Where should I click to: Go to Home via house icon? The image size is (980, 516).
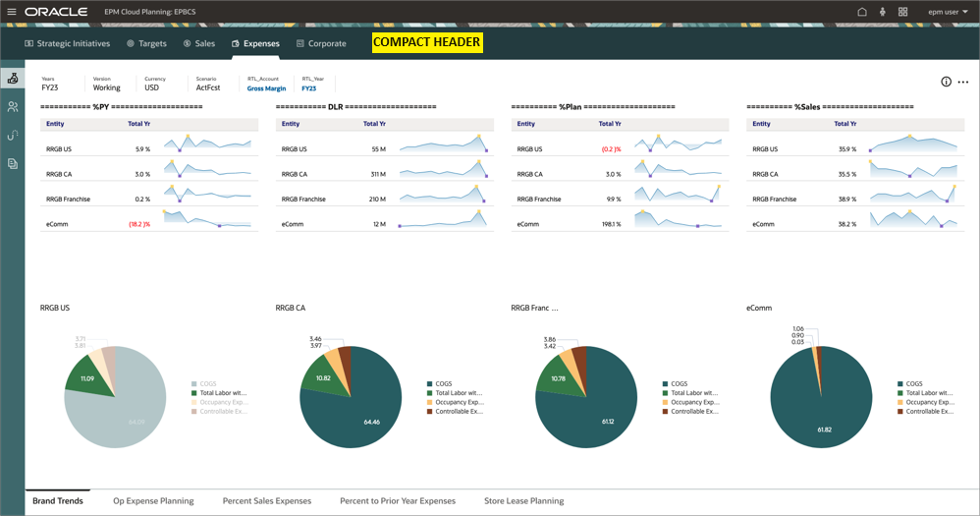point(862,12)
